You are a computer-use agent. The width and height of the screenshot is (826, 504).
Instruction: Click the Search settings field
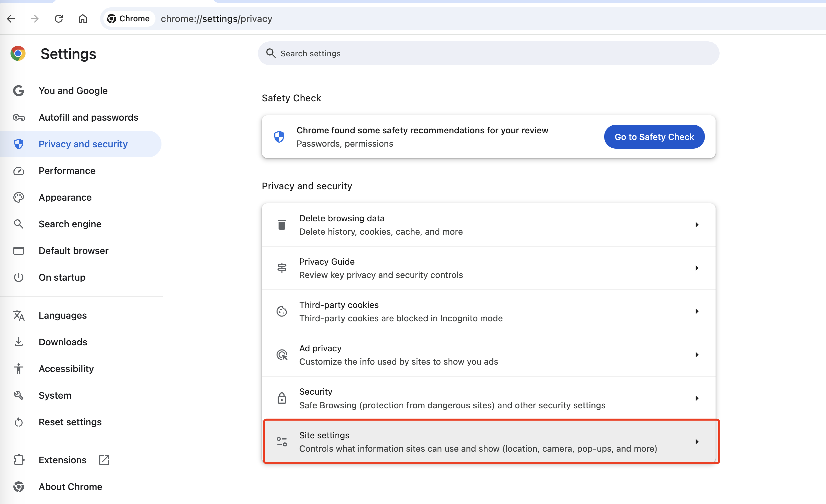488,54
